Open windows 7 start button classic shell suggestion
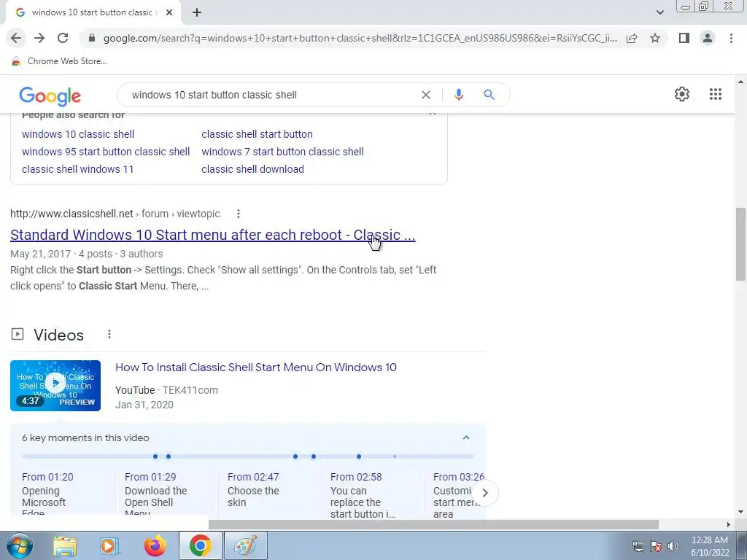The height and width of the screenshot is (560, 747). pos(282,152)
